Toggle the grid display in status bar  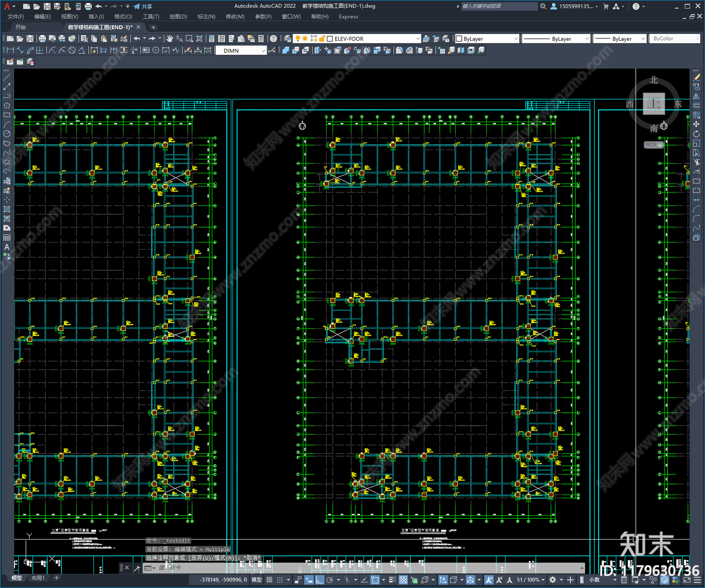click(x=269, y=580)
